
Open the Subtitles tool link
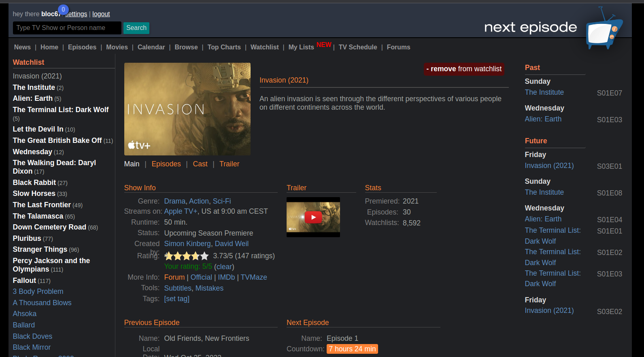(x=178, y=288)
